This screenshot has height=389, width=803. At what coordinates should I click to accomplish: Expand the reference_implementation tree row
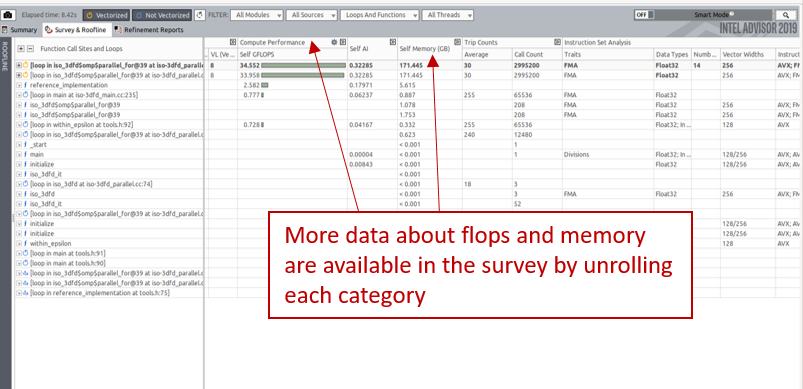pyautogui.click(x=19, y=85)
